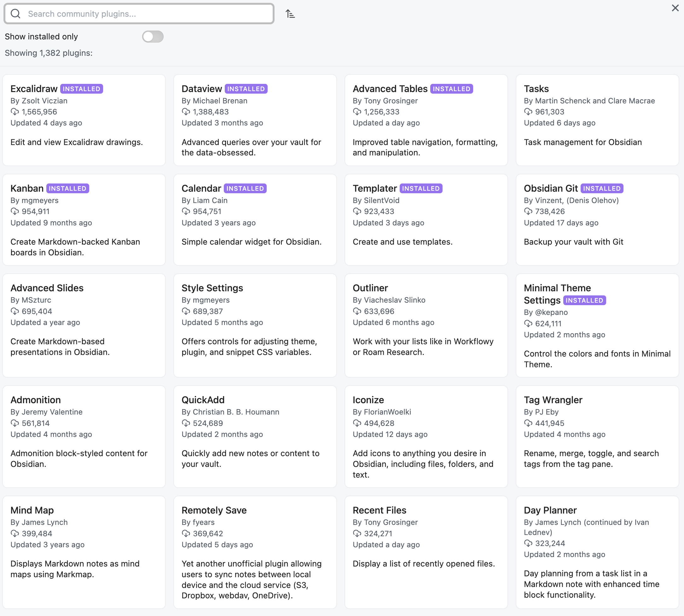This screenshot has height=616, width=684.
Task: Click download icon on Advanced Tables card
Action: pos(357,112)
